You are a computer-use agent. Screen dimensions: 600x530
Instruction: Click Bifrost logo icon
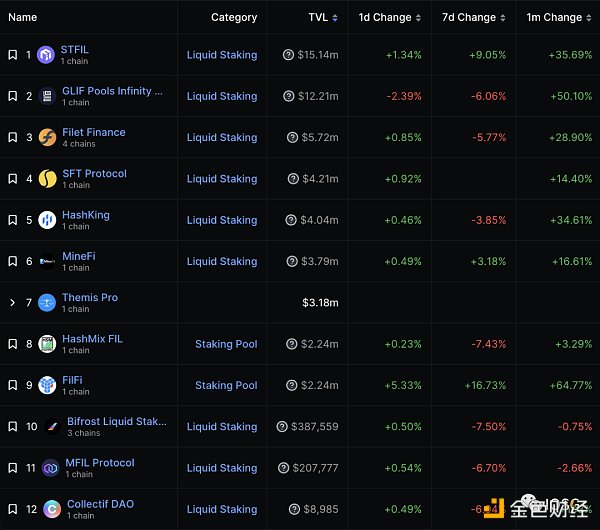point(52,427)
